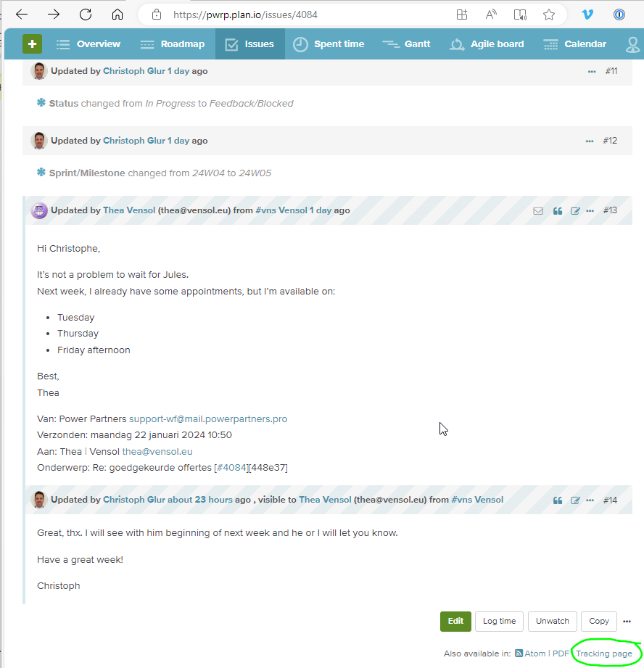
Task: Click the support-wf@mail.powerpartners.pro email link
Action: click(208, 418)
